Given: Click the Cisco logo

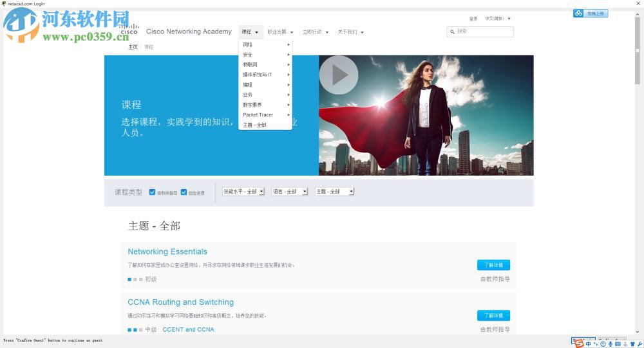Looking at the screenshot, I should tap(129, 30).
